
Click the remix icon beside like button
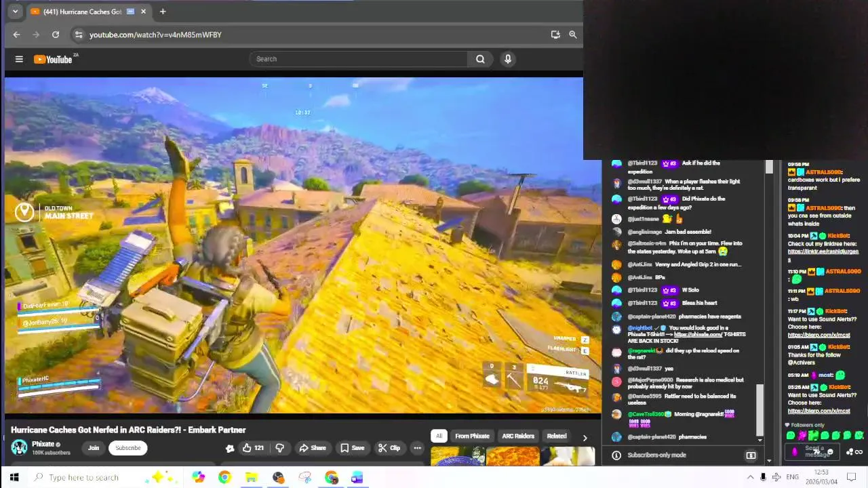point(230,448)
